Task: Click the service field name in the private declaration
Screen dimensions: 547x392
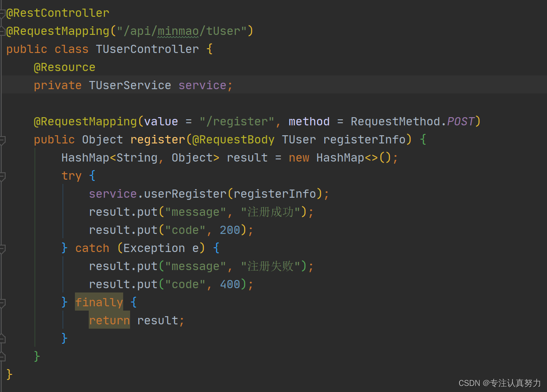Action: tap(202, 86)
